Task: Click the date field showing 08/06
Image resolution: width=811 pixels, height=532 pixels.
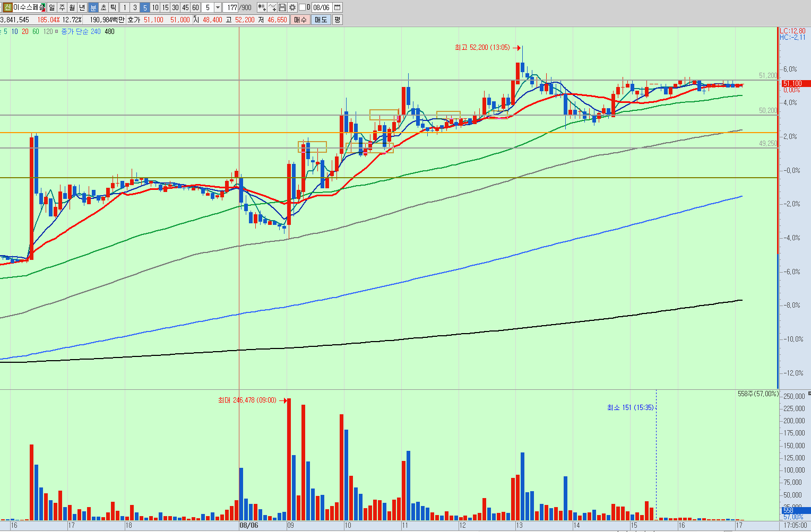Action: coord(321,7)
